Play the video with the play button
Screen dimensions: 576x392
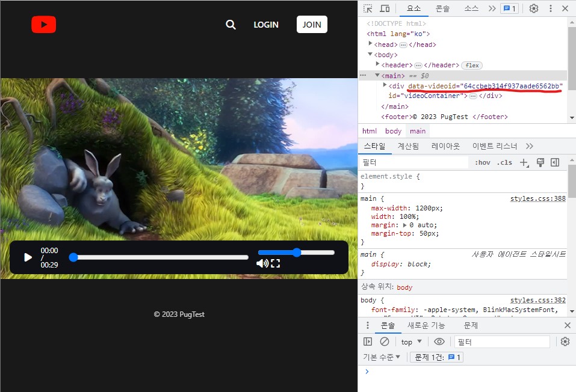[28, 257]
